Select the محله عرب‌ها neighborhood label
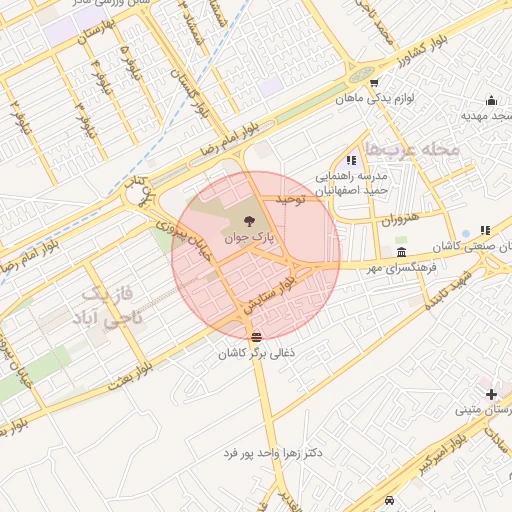 tap(413, 150)
